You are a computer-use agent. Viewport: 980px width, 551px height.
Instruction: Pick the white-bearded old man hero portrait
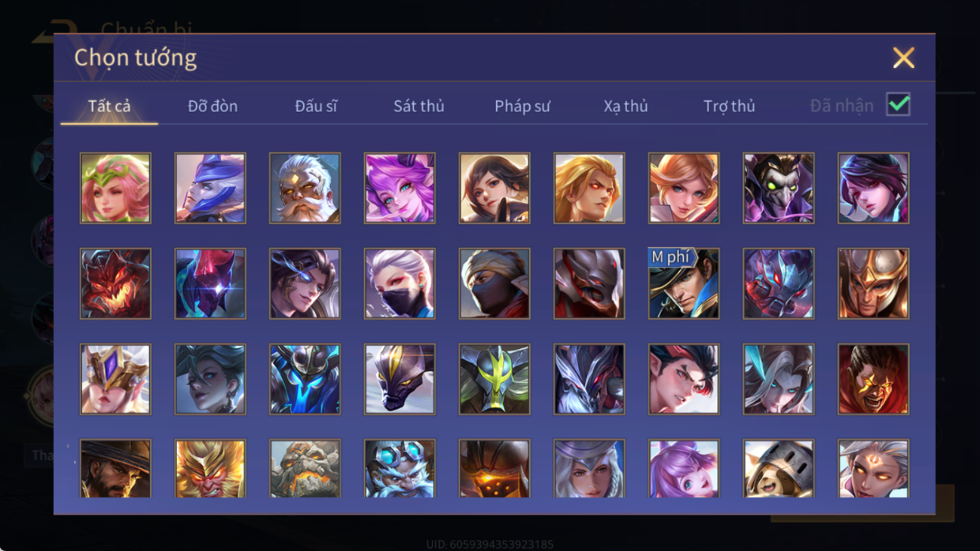[304, 188]
